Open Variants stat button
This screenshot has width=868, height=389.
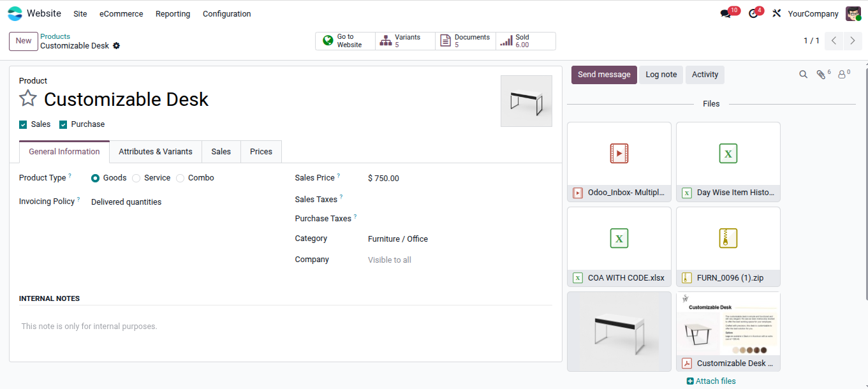click(405, 41)
